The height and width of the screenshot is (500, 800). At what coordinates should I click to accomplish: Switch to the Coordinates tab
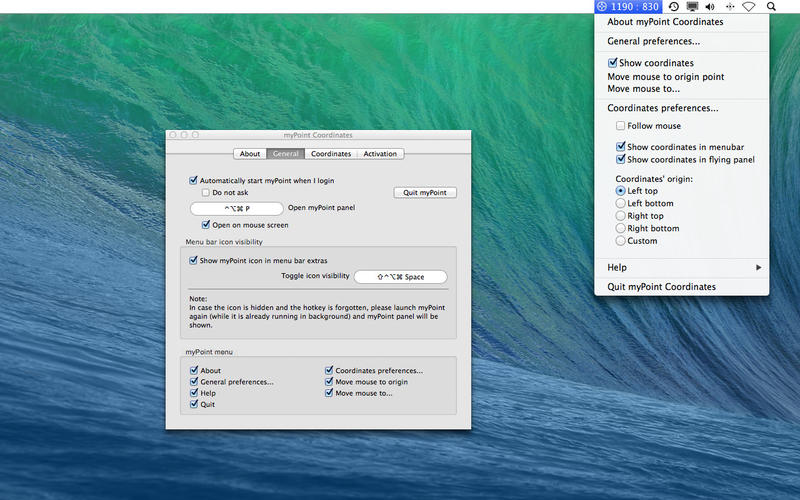pyautogui.click(x=331, y=154)
